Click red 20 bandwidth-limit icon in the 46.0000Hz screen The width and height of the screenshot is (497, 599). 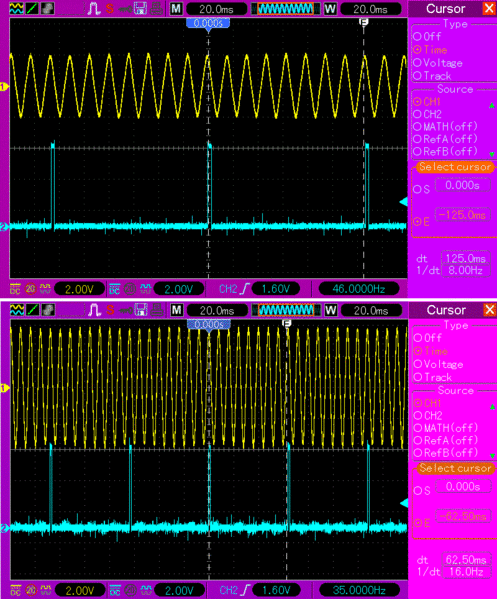[x=30, y=289]
